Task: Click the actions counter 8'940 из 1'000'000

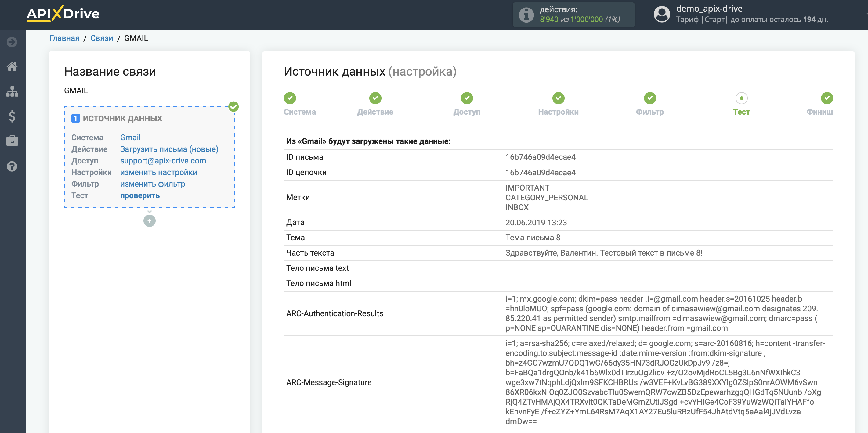Action: [580, 20]
